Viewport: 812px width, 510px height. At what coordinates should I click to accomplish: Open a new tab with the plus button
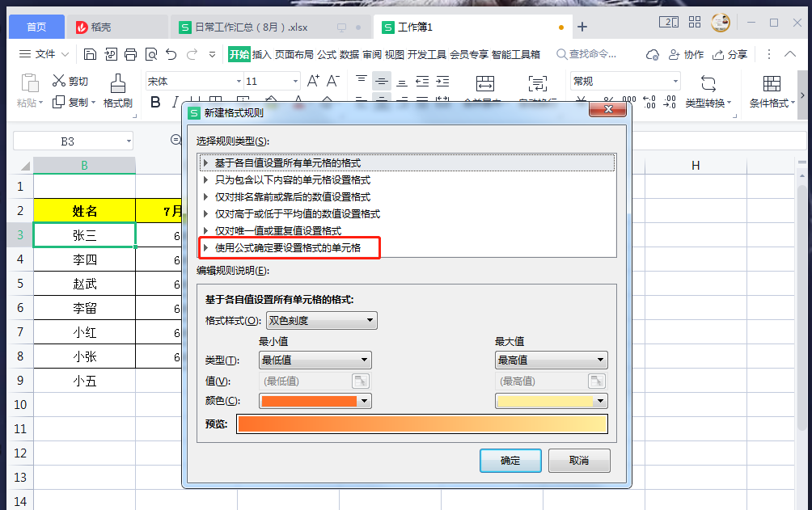pyautogui.click(x=582, y=27)
